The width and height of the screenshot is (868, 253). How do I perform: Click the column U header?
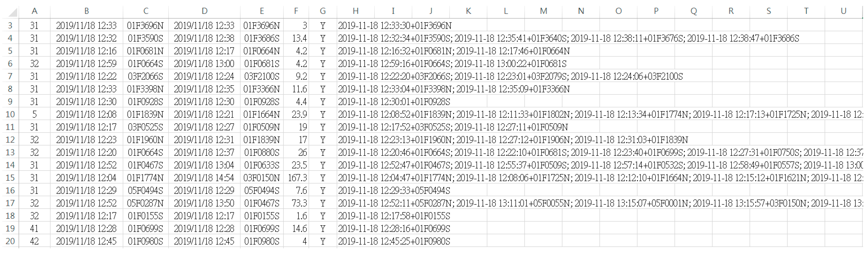pos(843,11)
